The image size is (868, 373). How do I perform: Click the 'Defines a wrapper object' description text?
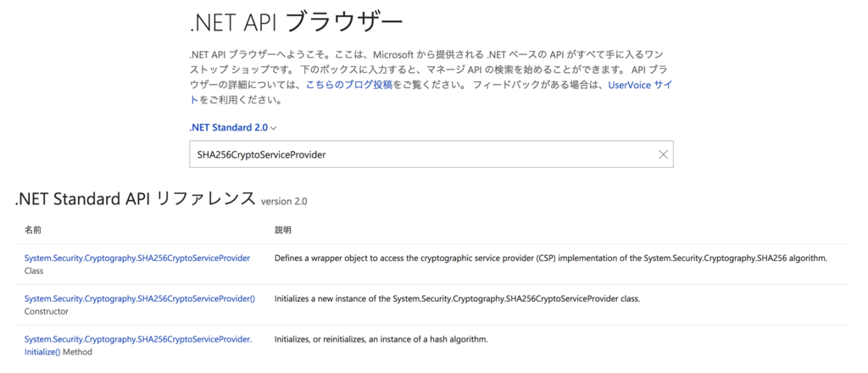(x=551, y=258)
